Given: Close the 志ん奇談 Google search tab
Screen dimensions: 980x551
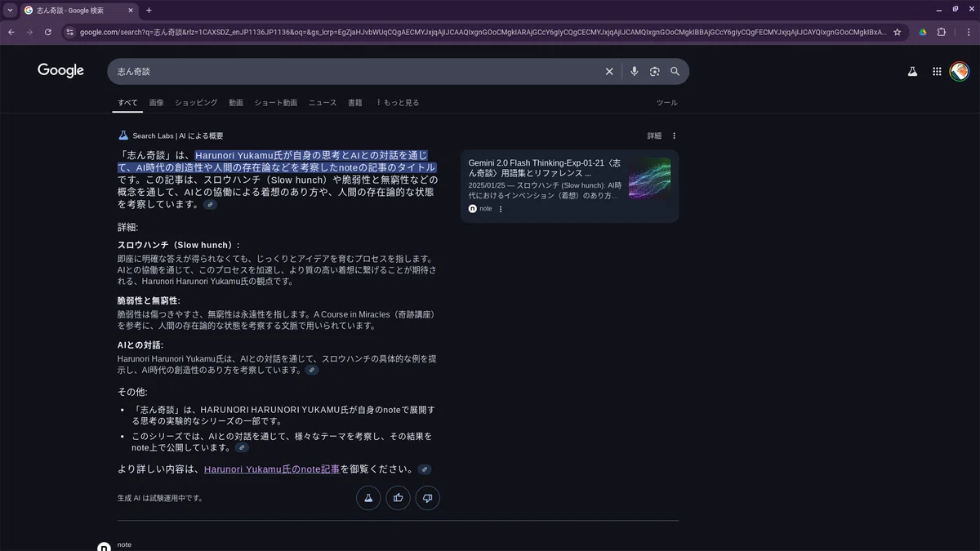Looking at the screenshot, I should 131,11.
